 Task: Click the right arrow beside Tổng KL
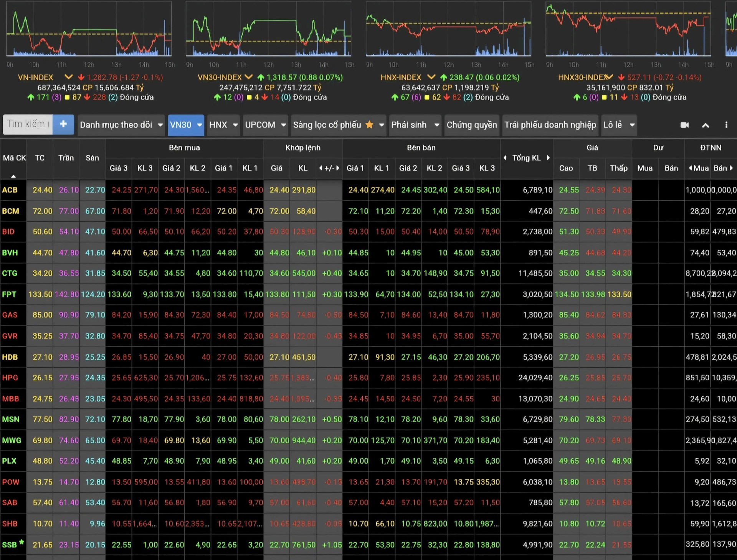(548, 158)
